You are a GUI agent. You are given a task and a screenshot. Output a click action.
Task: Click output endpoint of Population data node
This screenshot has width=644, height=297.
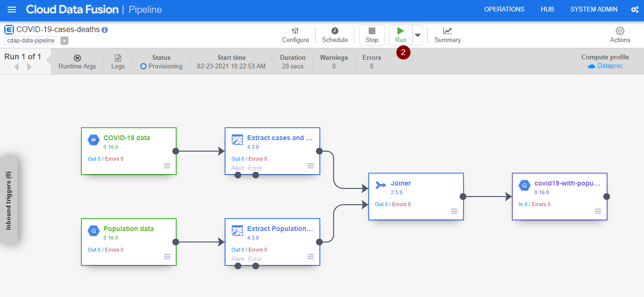pos(176,242)
